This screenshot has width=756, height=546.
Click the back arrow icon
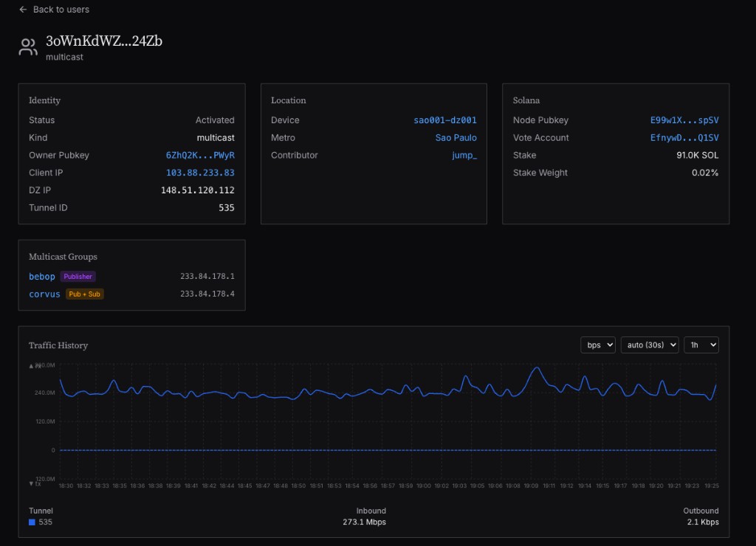[23, 10]
